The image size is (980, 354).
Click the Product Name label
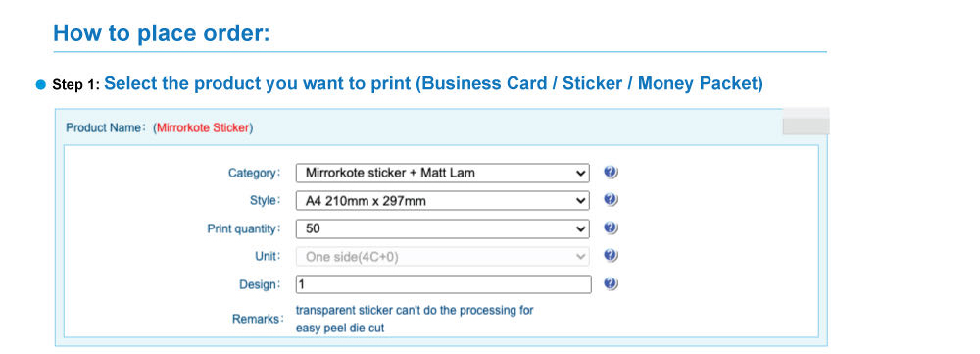pos(105,127)
